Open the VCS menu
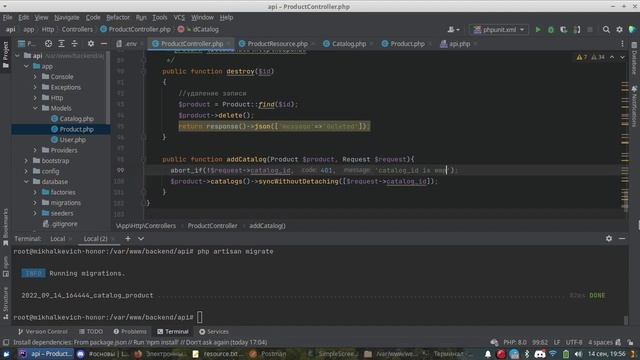Image resolution: width=640 pixels, height=360 pixels. click(179, 18)
